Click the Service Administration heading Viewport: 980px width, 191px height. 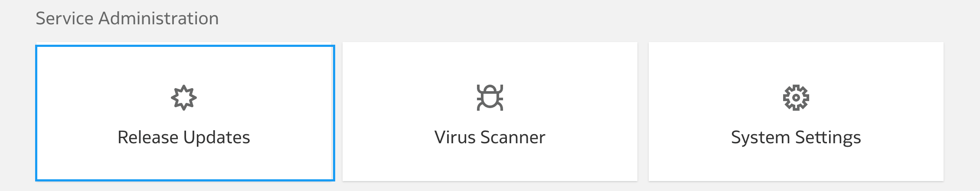pyautogui.click(x=127, y=18)
